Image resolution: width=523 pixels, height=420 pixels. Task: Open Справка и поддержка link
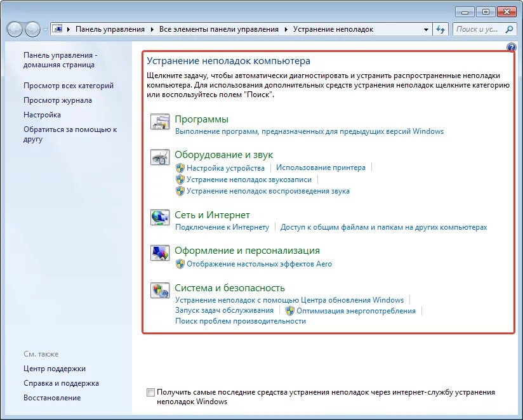click(61, 383)
